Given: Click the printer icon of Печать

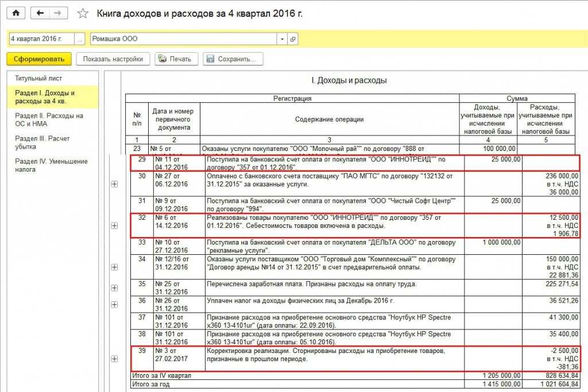Looking at the screenshot, I should coord(163,59).
